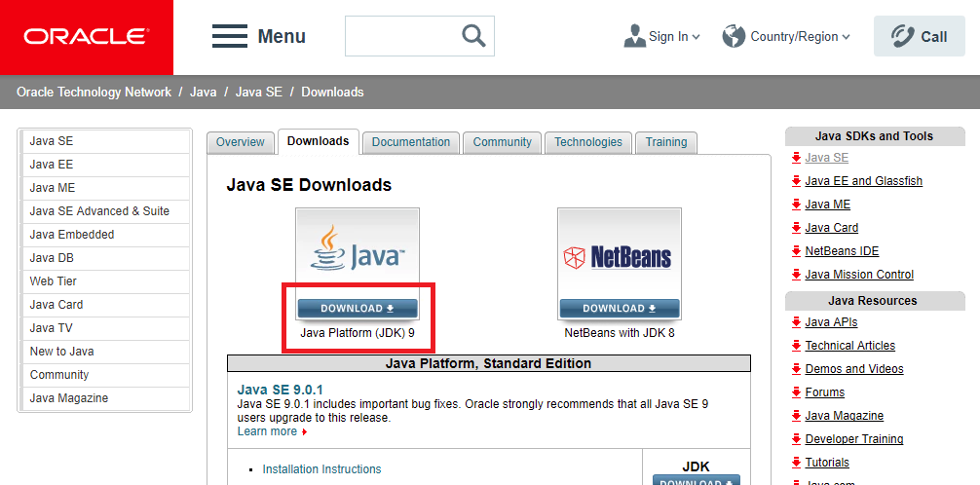
Task: Open New to Java sidebar item
Action: tap(105, 352)
